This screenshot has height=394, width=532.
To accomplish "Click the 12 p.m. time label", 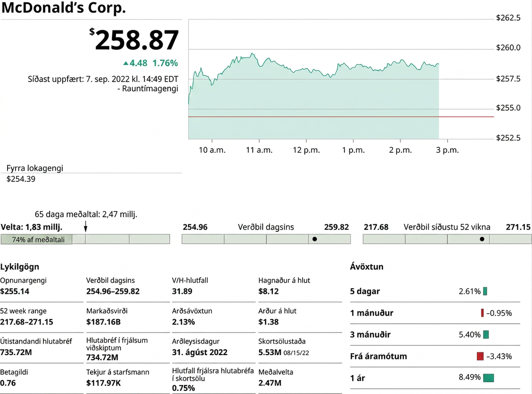I will click(x=306, y=150).
